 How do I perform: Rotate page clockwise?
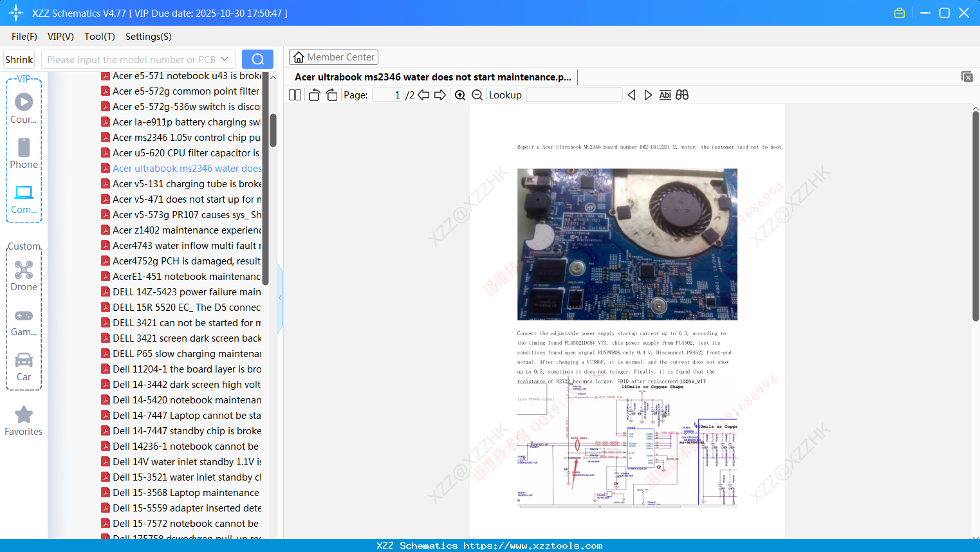(332, 95)
